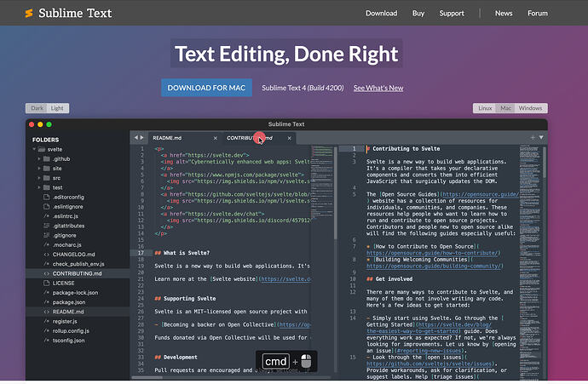Click the '## What is Svelte?' heading line
This screenshot has height=384, width=588.
tap(182, 253)
